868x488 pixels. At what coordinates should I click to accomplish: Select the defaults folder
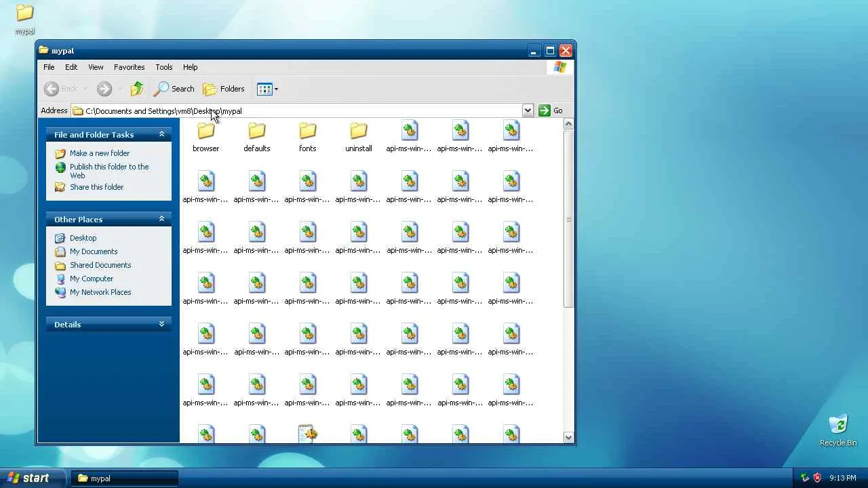pos(257,138)
